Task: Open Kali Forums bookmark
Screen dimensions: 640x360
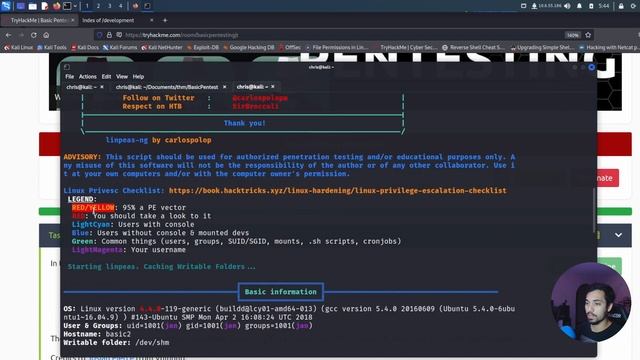Action: pos(120,47)
